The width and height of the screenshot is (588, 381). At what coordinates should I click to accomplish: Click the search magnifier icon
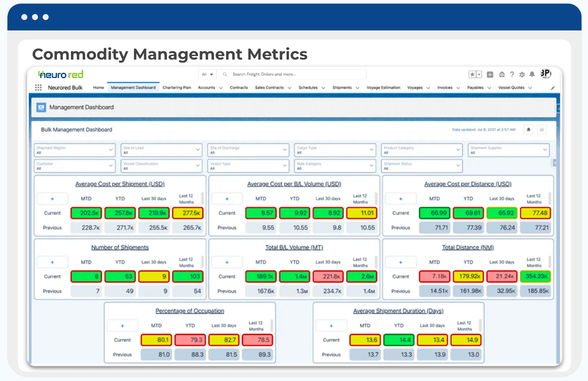pyautogui.click(x=225, y=74)
